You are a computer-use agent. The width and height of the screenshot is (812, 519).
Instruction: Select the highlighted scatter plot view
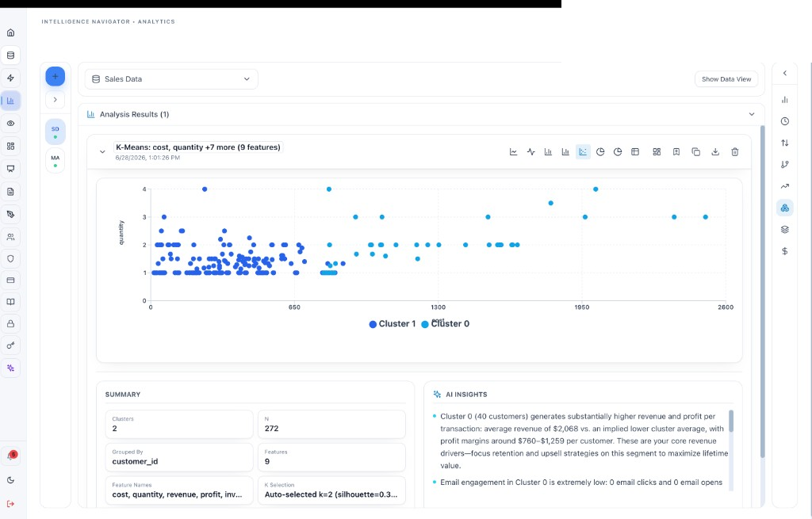(583, 152)
